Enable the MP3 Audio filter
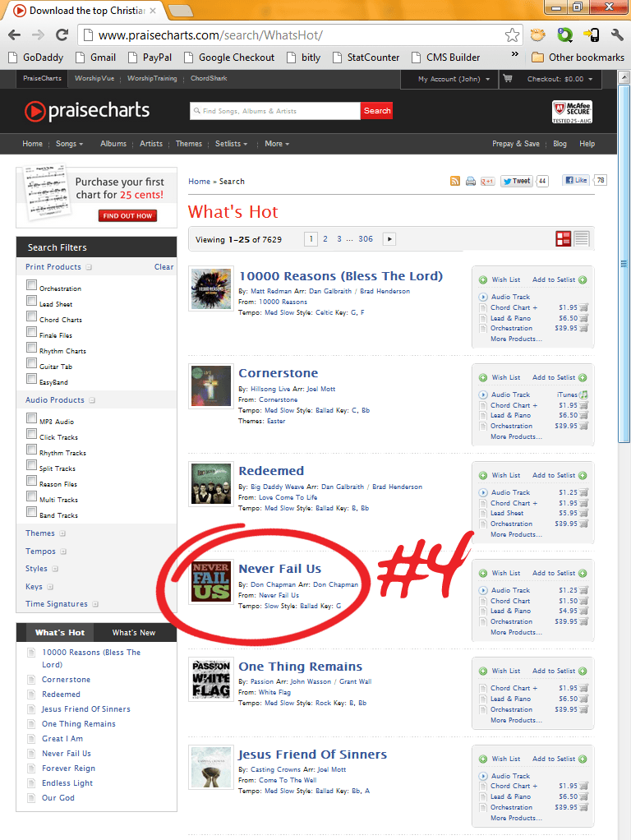The image size is (631, 840). tap(31, 418)
